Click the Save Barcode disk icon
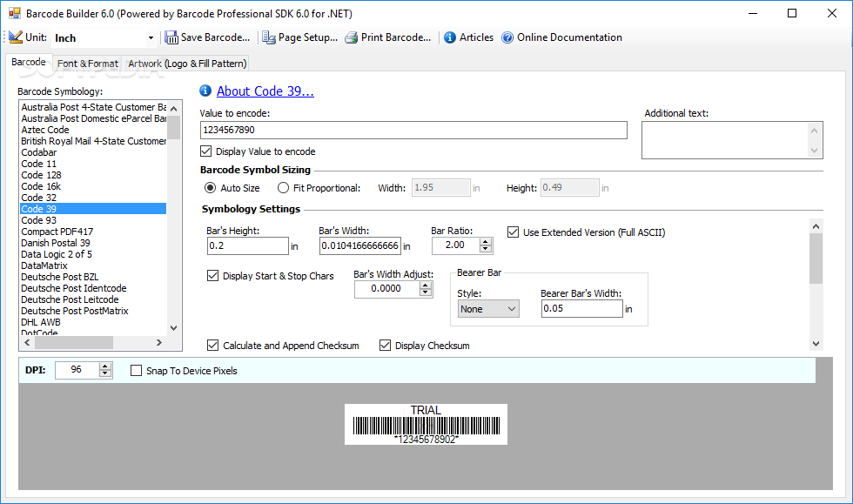Viewport: 853px width, 504px height. (x=171, y=37)
